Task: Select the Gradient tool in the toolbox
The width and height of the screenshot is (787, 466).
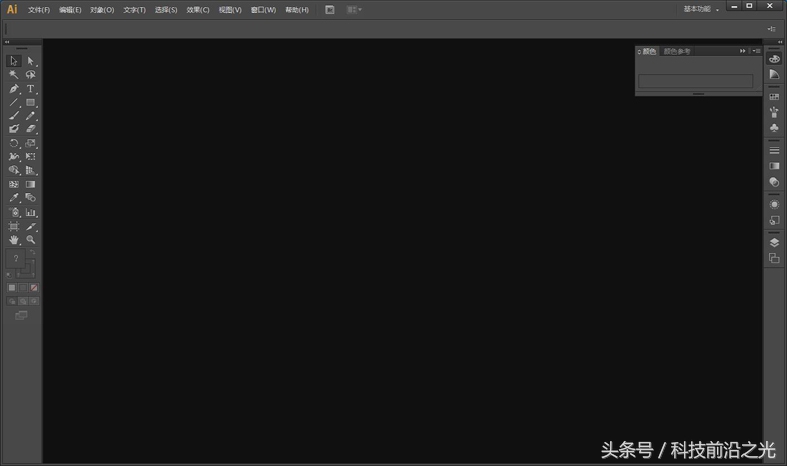Action: [31, 184]
